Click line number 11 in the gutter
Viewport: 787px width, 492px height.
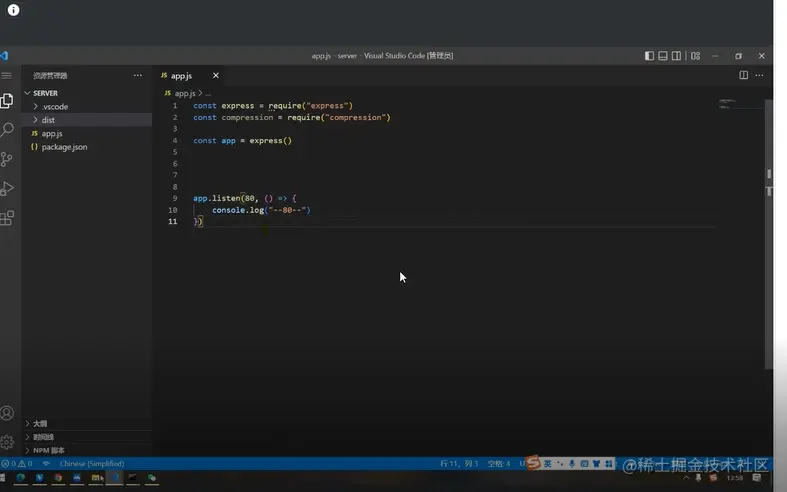173,221
